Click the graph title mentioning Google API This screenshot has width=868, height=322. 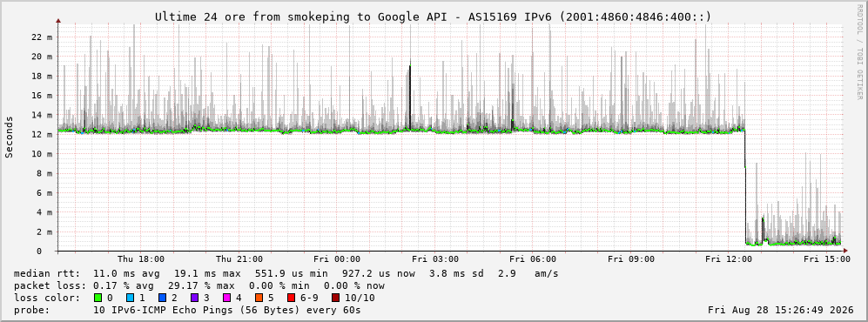[x=433, y=17]
